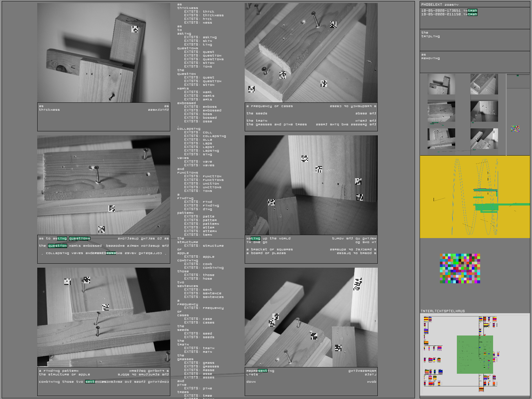Click the highlighted 'questions' word in caption
The image size is (532, 399).
coord(79,238)
